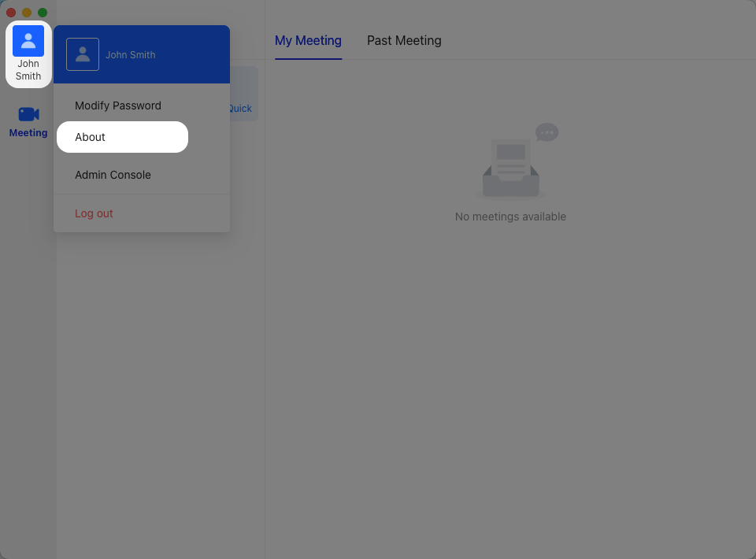Click the red close traffic light
756x559 pixels.
tap(10, 12)
